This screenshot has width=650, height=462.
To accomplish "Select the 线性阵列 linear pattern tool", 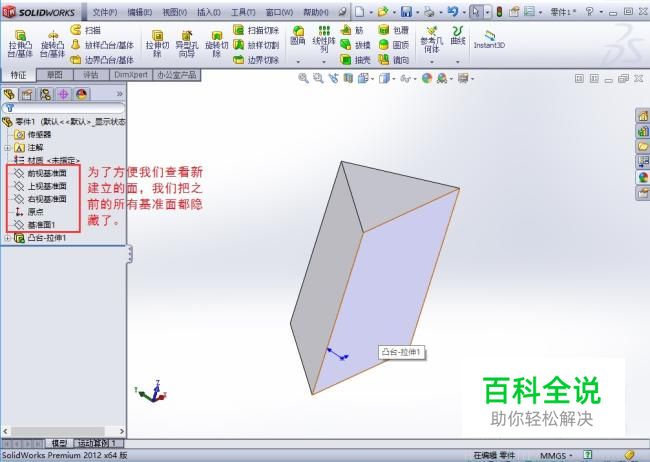I will click(323, 39).
